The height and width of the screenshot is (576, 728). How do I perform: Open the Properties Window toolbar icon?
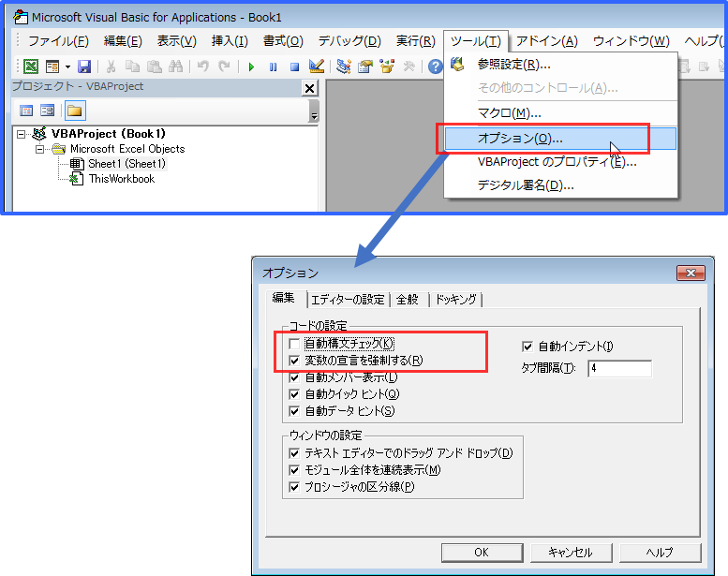365,66
